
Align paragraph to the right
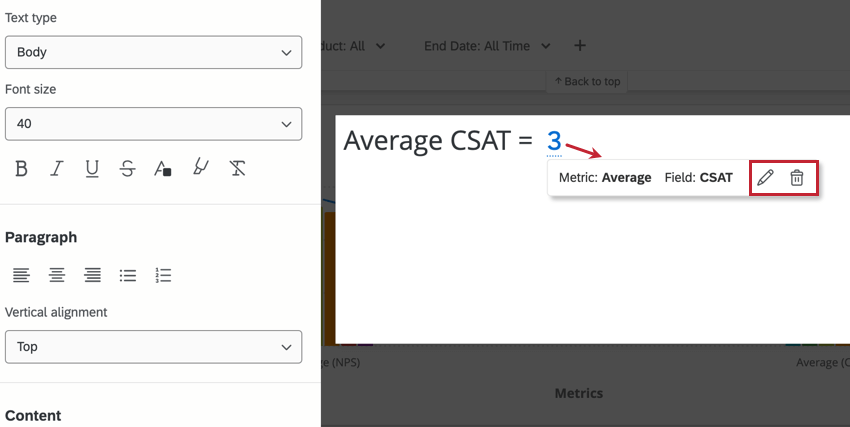pyautogui.click(x=92, y=275)
